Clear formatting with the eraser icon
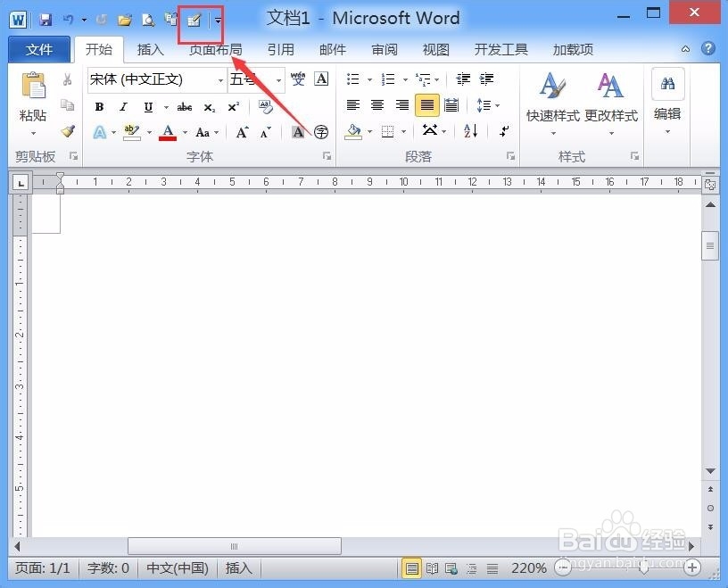Screen dimensions: 728x588 click(266, 106)
